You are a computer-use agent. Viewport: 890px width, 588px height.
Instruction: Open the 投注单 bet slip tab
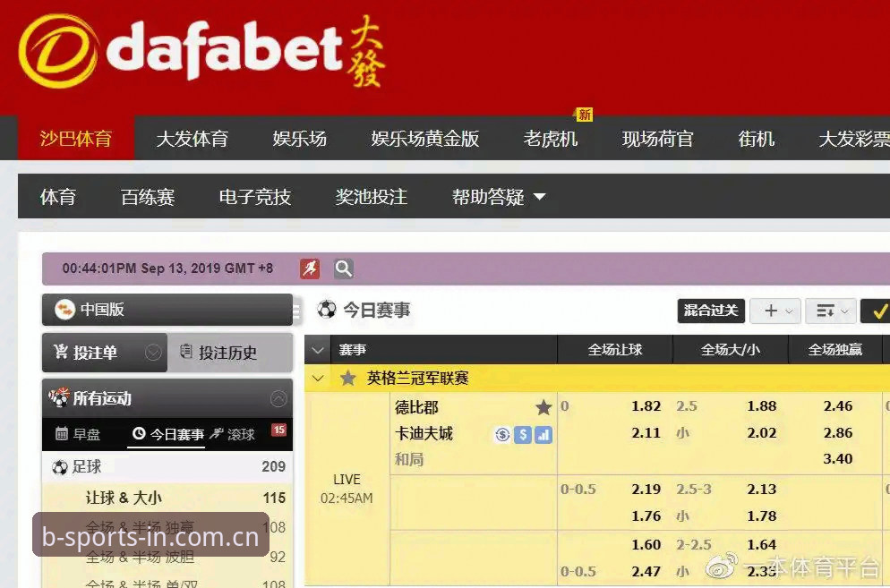click(105, 353)
